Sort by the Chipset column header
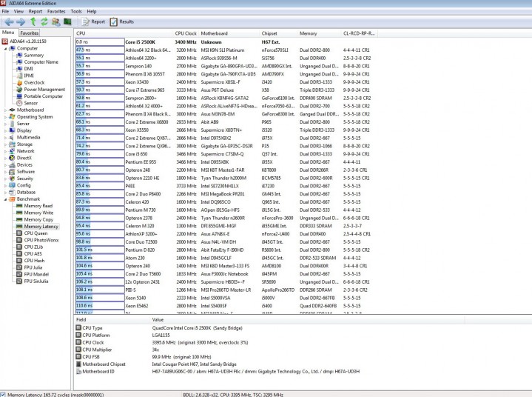This screenshot has height=397, width=532. click(x=278, y=33)
